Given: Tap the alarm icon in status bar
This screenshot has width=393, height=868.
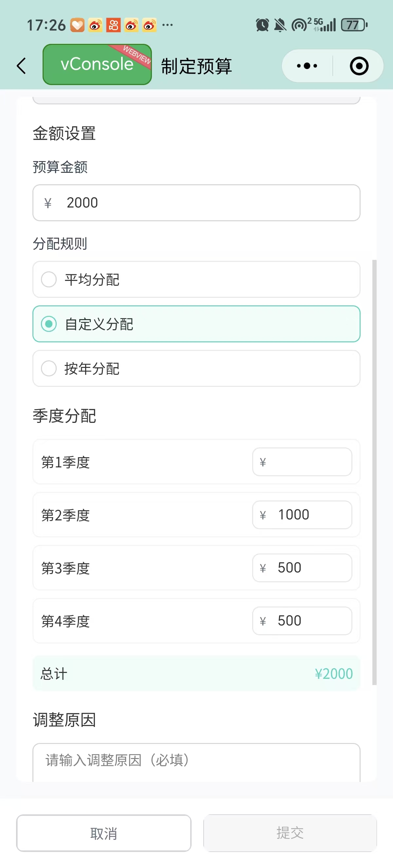Looking at the screenshot, I should (x=262, y=25).
